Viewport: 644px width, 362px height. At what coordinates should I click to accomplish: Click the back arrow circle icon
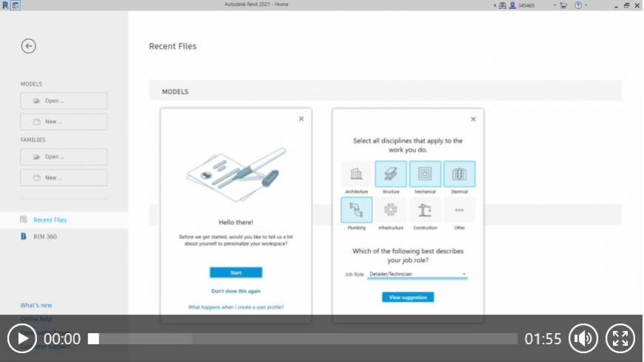(x=28, y=46)
